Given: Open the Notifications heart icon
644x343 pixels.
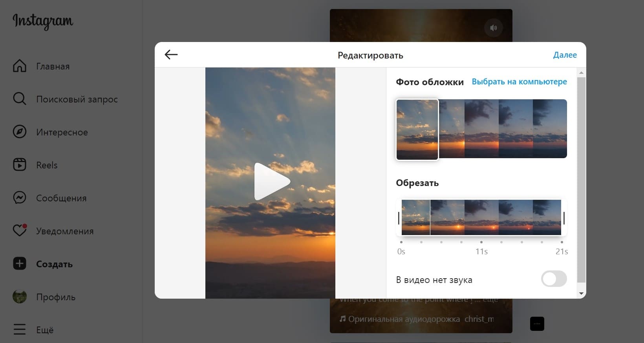Looking at the screenshot, I should click(x=20, y=231).
